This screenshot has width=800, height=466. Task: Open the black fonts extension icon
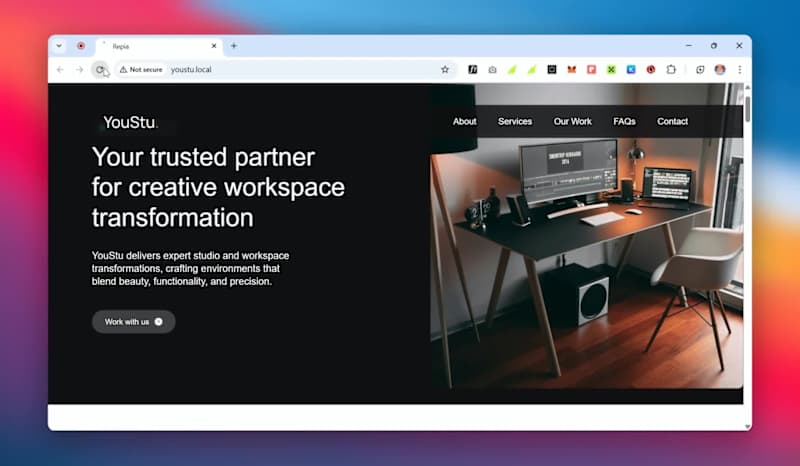pyautogui.click(x=472, y=69)
